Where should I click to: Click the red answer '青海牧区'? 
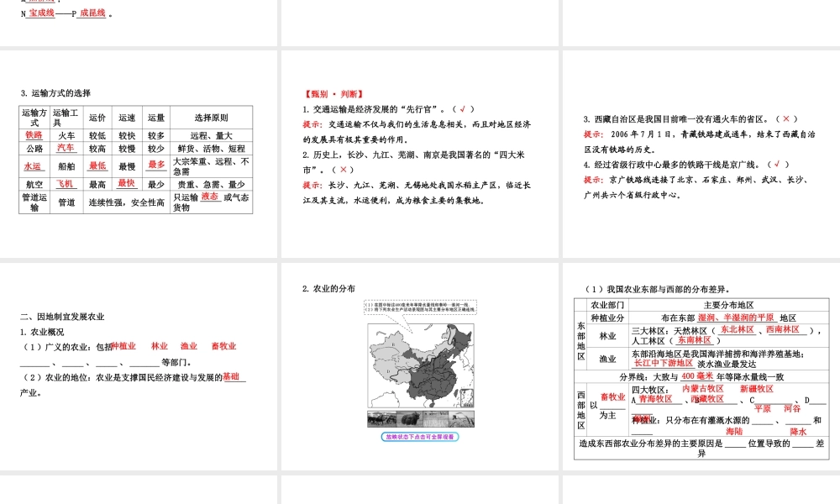click(655, 398)
